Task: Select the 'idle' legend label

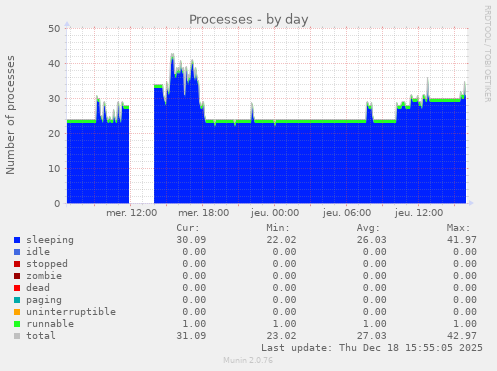Action: 38,252
